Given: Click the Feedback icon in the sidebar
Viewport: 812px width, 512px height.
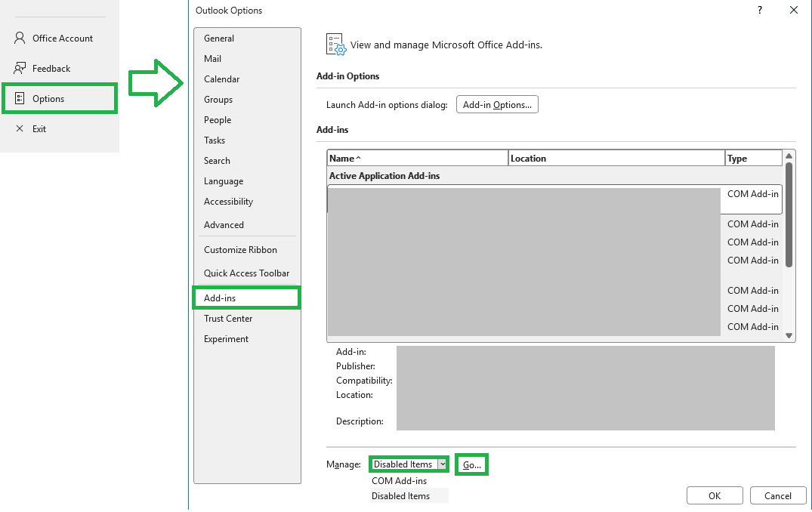Looking at the screenshot, I should click(20, 68).
